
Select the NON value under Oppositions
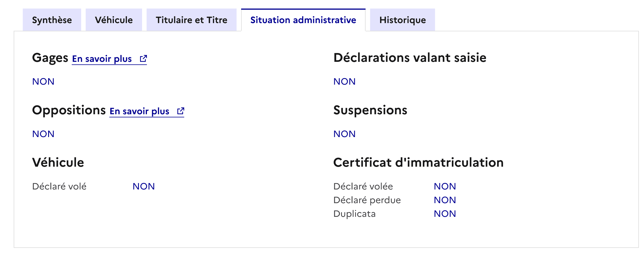(43, 134)
